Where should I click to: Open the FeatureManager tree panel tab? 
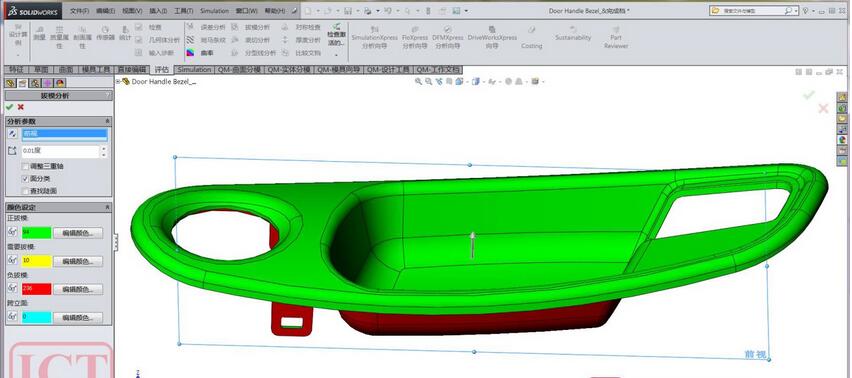10,83
